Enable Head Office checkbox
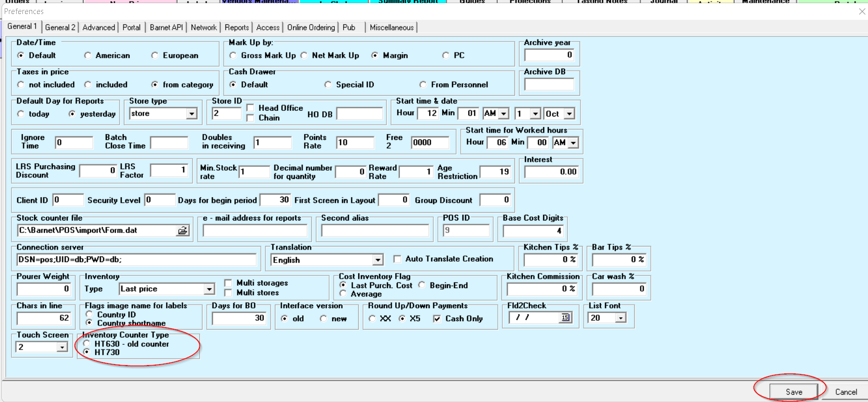 click(x=250, y=108)
